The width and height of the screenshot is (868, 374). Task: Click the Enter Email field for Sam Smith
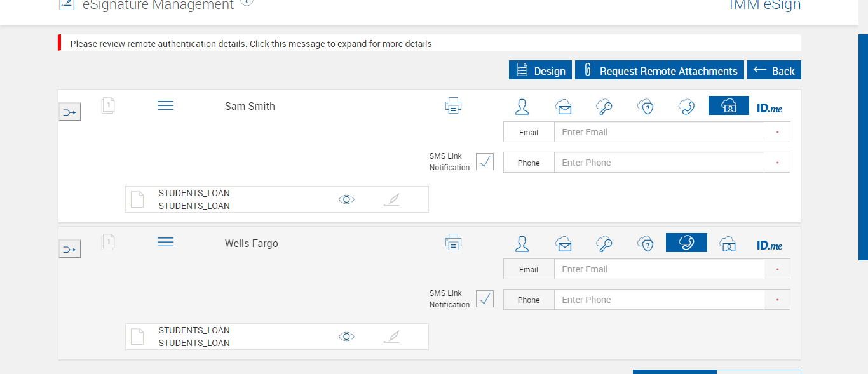658,132
